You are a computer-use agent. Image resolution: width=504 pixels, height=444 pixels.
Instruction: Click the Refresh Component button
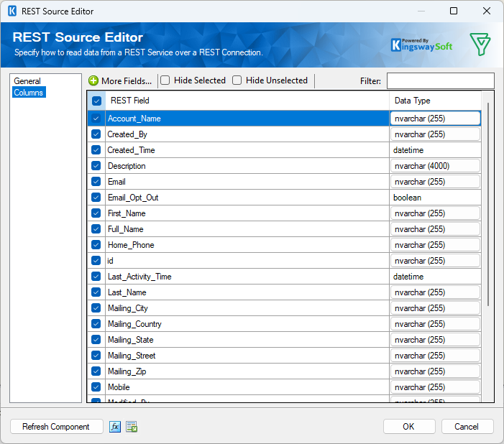(x=56, y=427)
